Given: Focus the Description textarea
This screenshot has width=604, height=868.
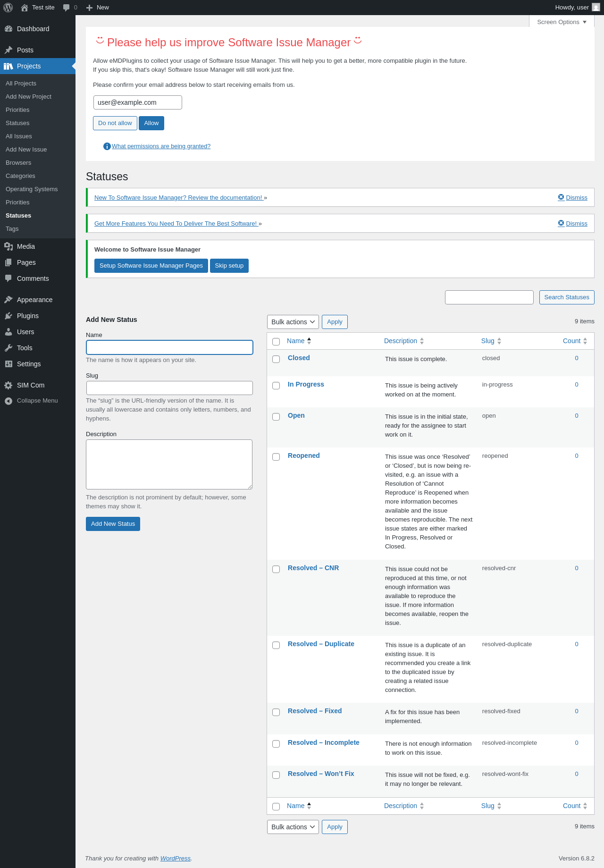Looking at the screenshot, I should point(169,464).
